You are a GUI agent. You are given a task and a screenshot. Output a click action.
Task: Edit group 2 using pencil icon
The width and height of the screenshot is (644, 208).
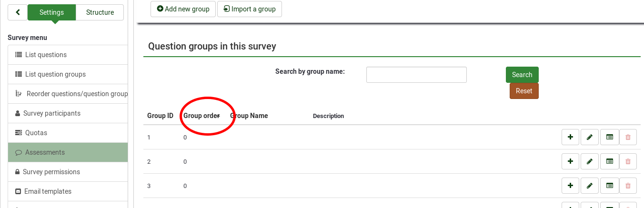590,161
